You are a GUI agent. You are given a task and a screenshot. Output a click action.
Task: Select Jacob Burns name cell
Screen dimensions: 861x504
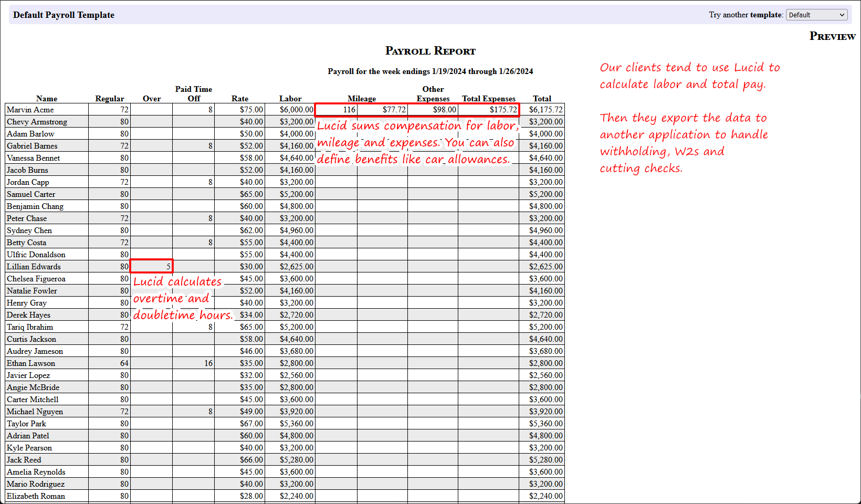tap(47, 170)
